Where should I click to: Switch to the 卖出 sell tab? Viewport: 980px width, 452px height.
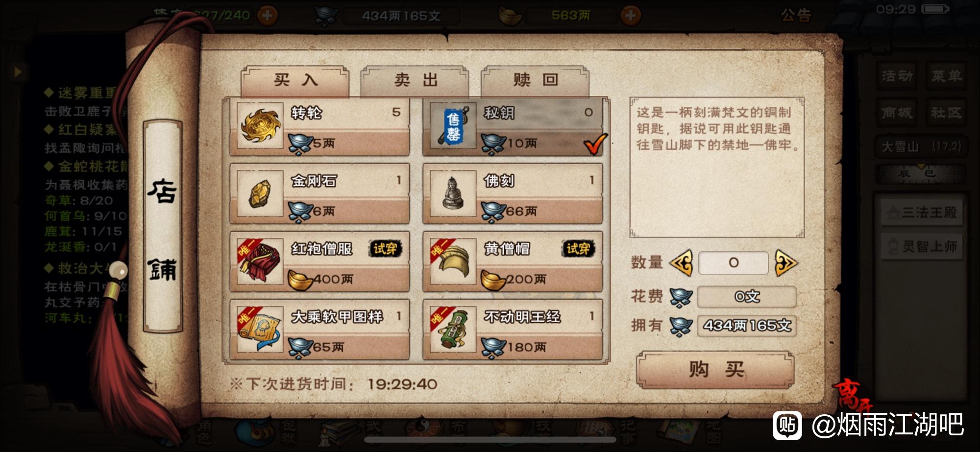tap(416, 80)
